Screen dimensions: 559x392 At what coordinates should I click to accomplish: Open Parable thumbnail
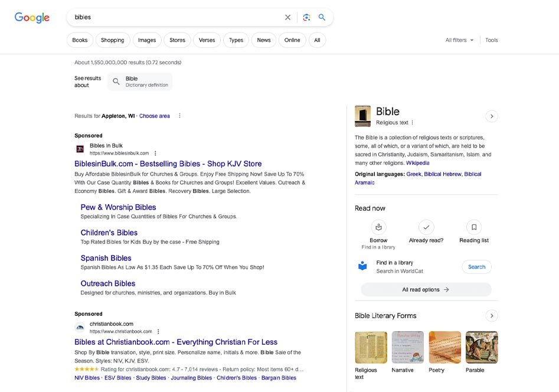[482, 347]
